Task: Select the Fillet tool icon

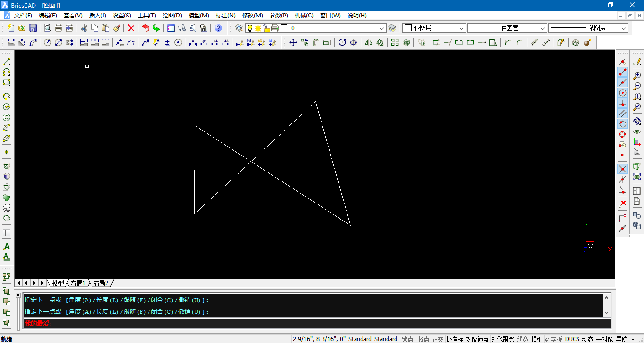Action: click(x=519, y=42)
